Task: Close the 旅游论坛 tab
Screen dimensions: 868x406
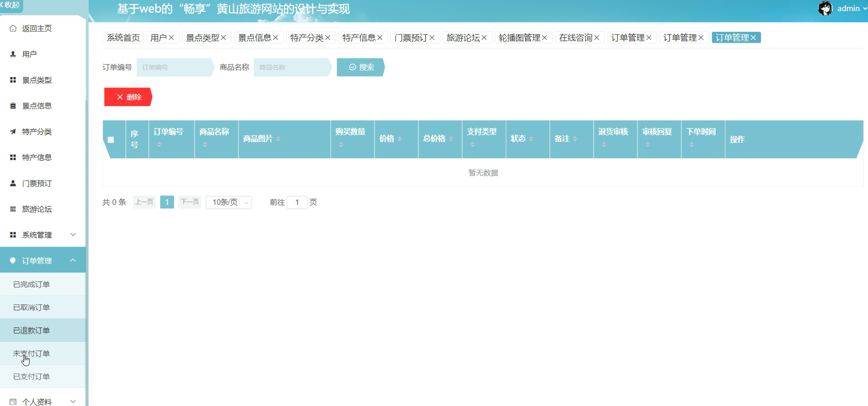Action: tap(484, 37)
